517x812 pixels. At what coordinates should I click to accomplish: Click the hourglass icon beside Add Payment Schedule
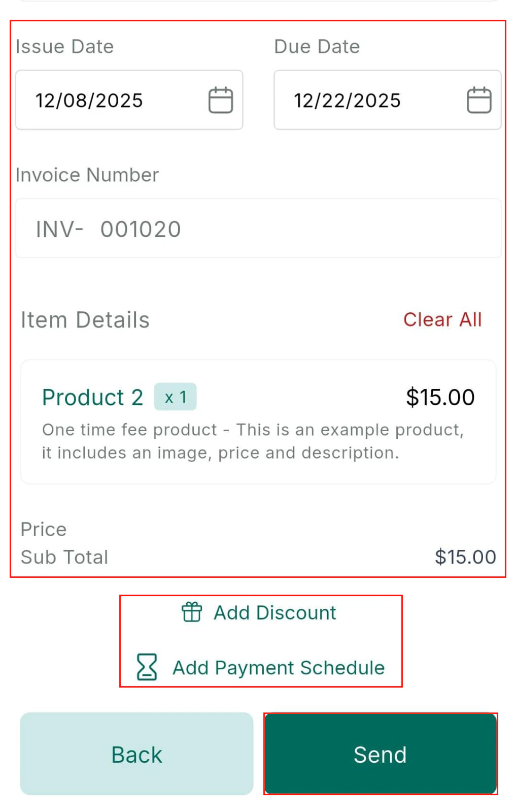[146, 667]
